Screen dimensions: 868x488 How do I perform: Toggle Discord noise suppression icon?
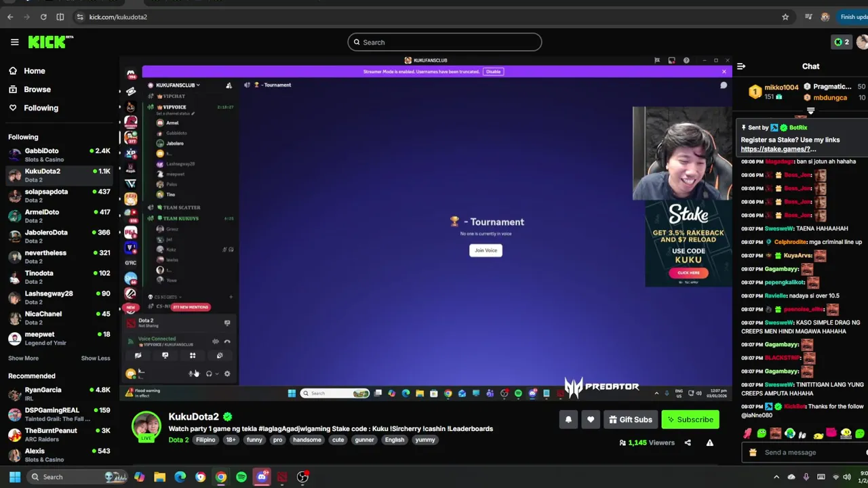(x=216, y=342)
